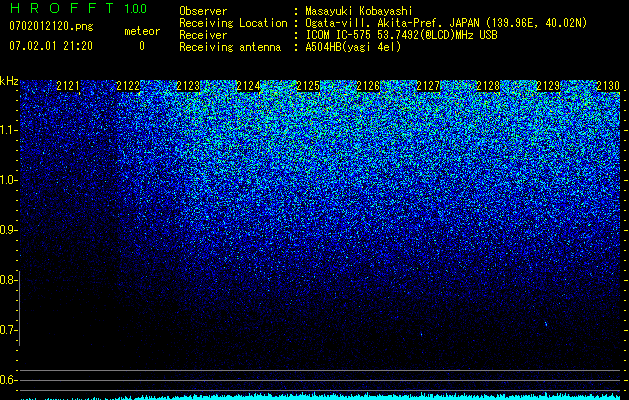The height and width of the screenshot is (400, 629).
Task: Click the 0.7 kHz axis label
Action: pos(7,330)
